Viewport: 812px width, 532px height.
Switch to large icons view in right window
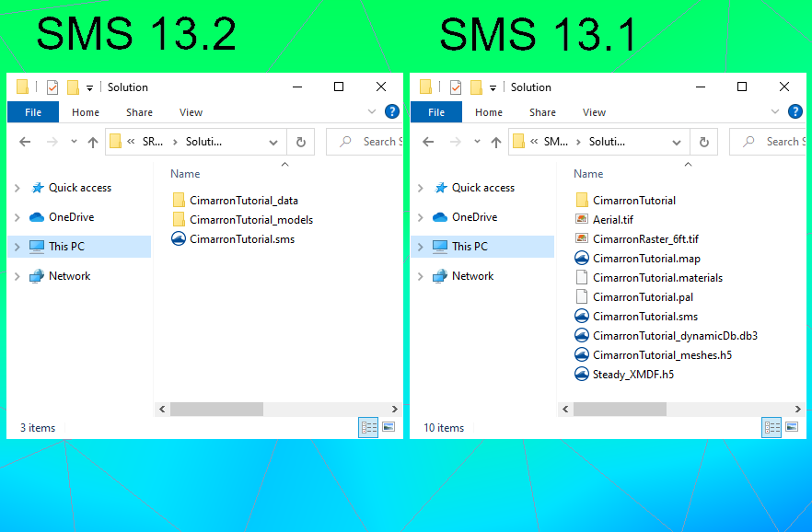pyautogui.click(x=792, y=427)
